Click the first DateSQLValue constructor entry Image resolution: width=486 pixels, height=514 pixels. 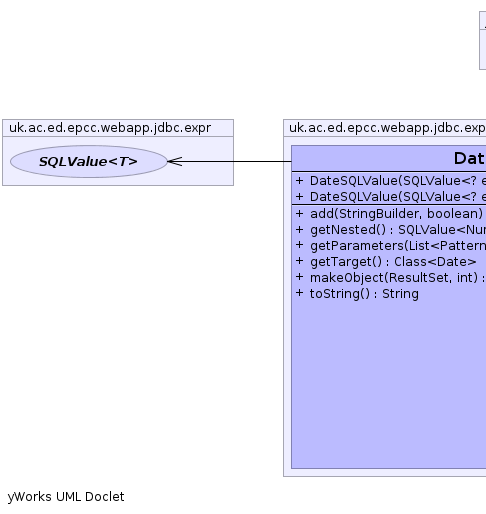(x=390, y=181)
